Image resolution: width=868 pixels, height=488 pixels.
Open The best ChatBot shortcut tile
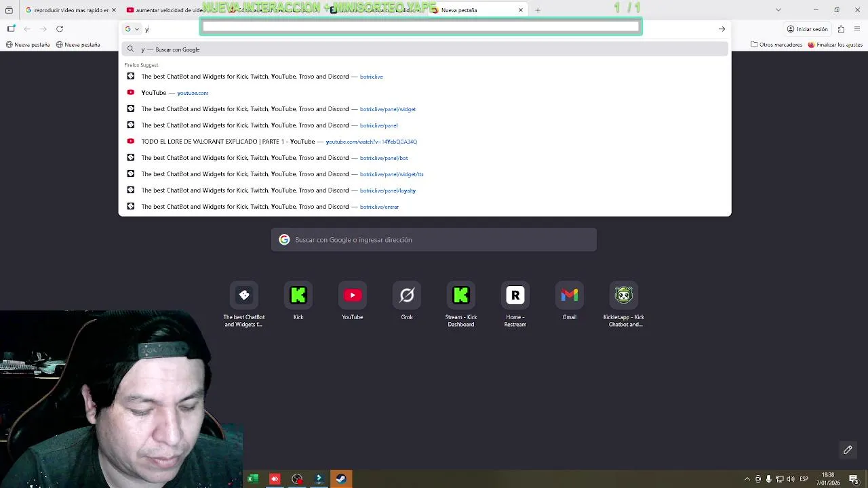(x=244, y=305)
